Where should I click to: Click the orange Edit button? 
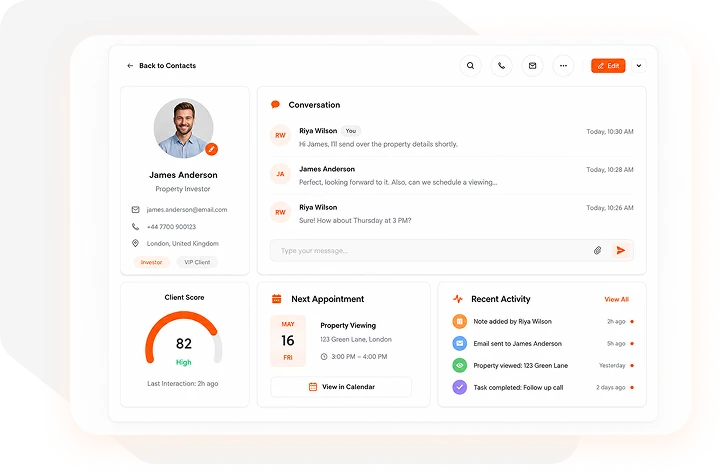608,66
